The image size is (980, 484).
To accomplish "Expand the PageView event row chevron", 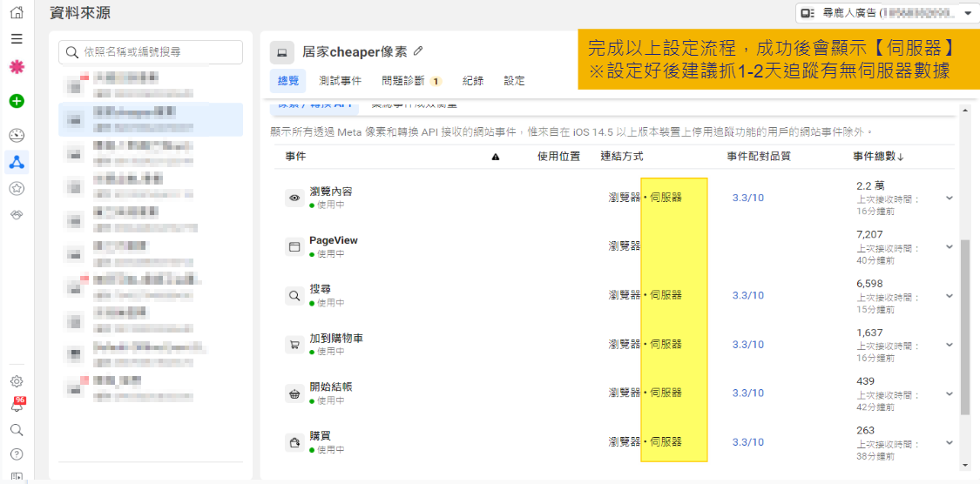I will pyautogui.click(x=950, y=247).
